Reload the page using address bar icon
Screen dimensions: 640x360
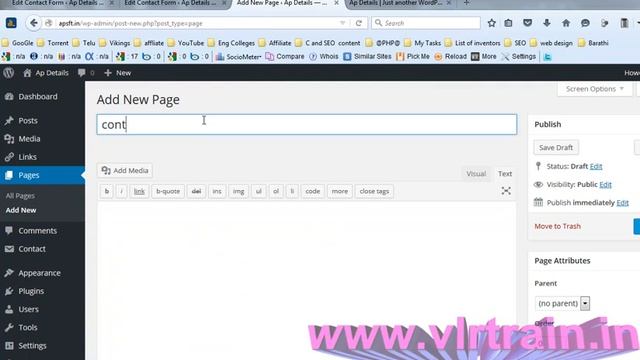359,23
